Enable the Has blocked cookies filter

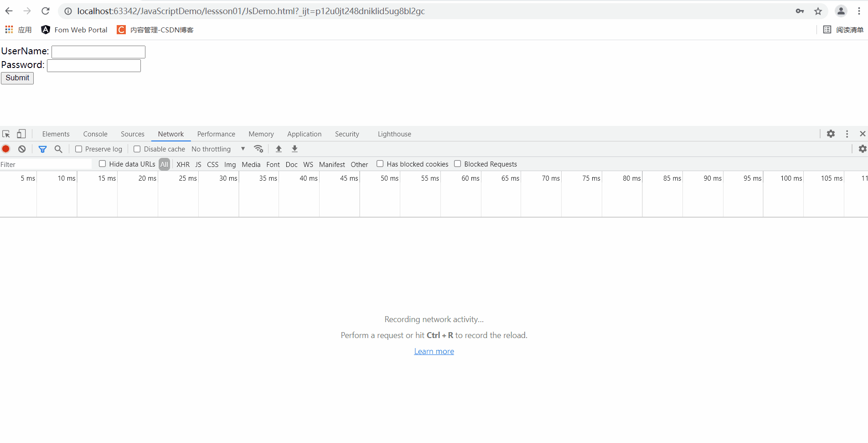(x=380, y=164)
